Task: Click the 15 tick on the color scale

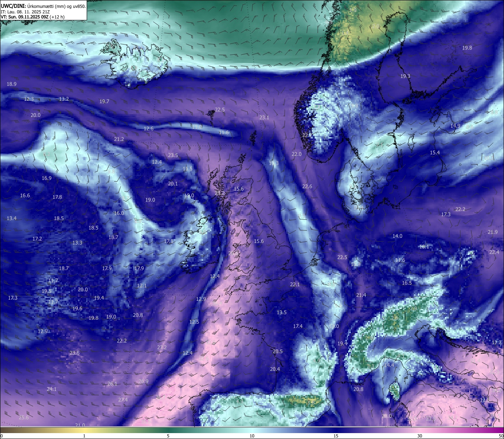Action: (x=335, y=436)
